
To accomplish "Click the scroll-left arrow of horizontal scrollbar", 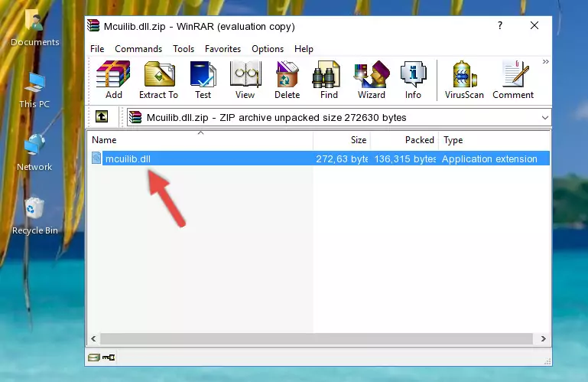I will (x=93, y=339).
